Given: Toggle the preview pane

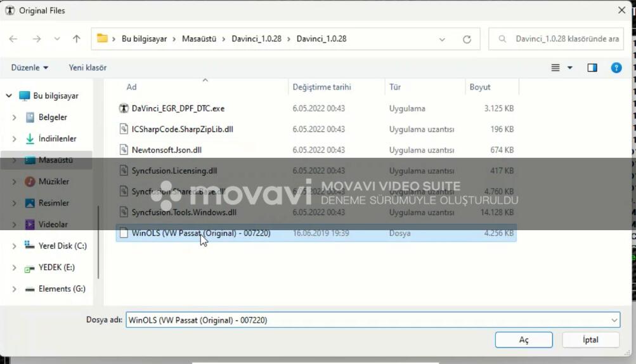Looking at the screenshot, I should 592,68.
